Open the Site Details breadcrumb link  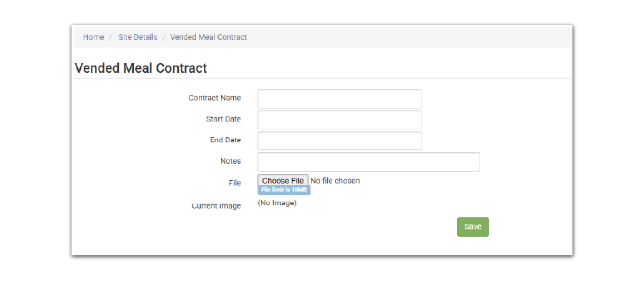pos(137,37)
